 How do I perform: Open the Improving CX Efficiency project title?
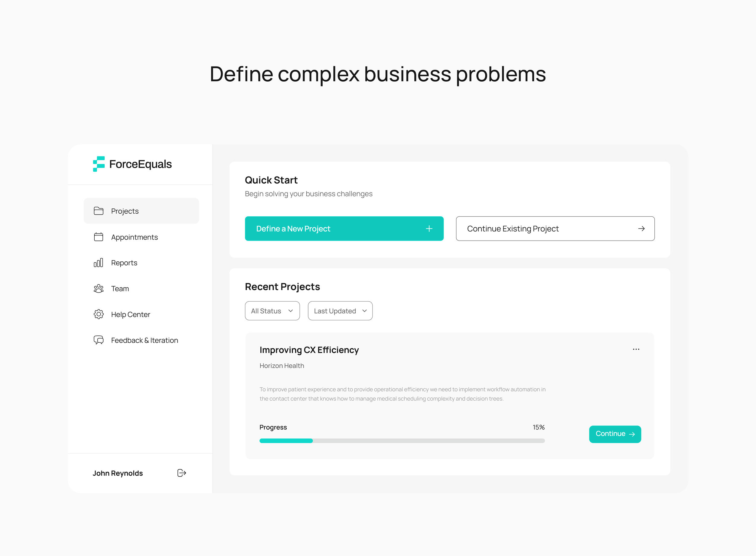tap(309, 350)
